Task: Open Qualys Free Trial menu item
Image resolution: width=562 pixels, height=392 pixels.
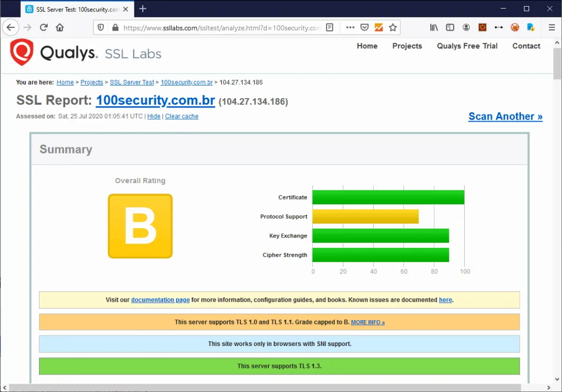Action: pos(467,46)
